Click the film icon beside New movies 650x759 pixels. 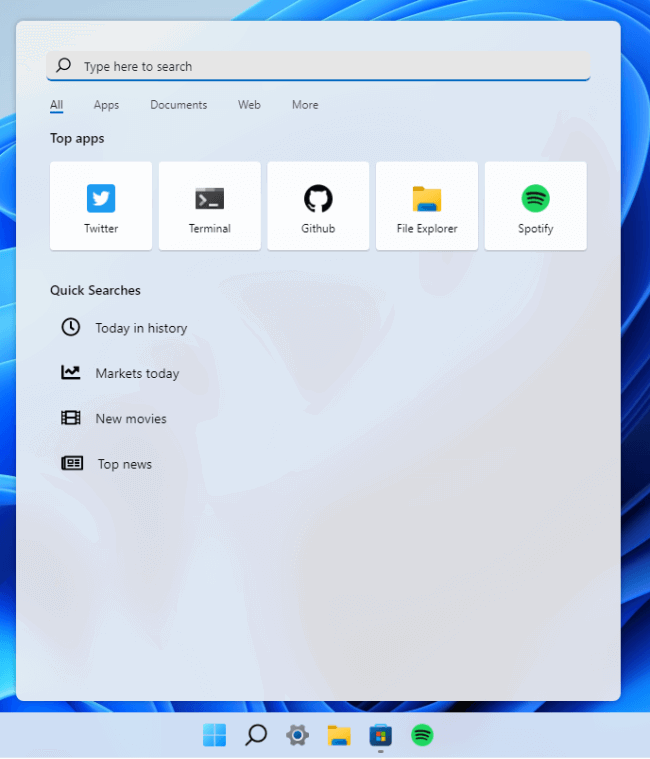point(71,417)
